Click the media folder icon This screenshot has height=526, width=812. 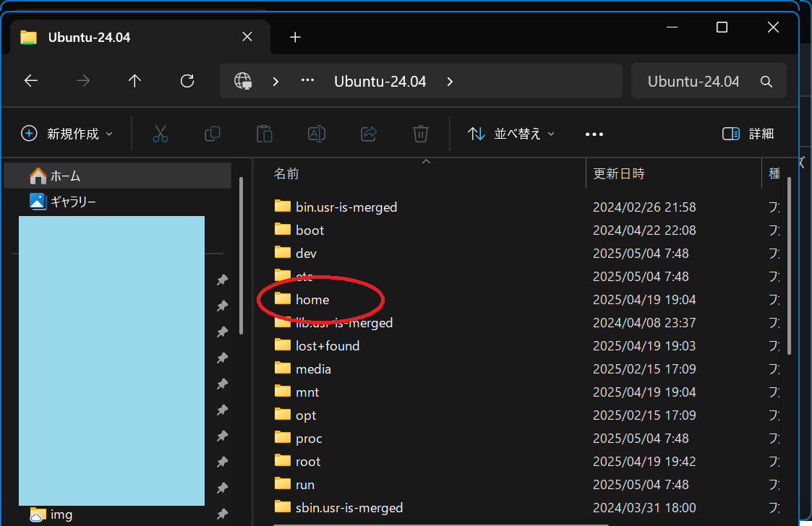coord(282,368)
